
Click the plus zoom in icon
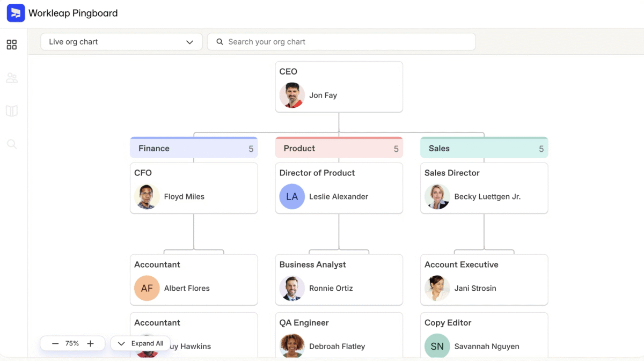coord(90,343)
